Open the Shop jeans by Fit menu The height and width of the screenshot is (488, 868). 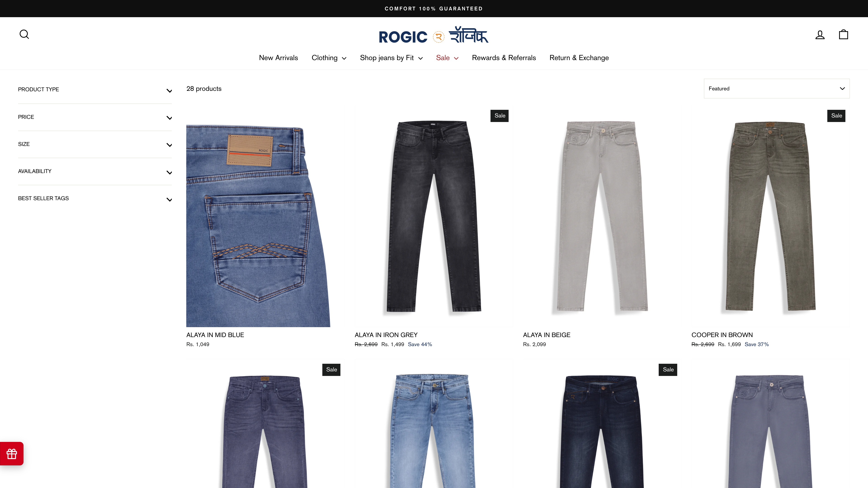(391, 58)
